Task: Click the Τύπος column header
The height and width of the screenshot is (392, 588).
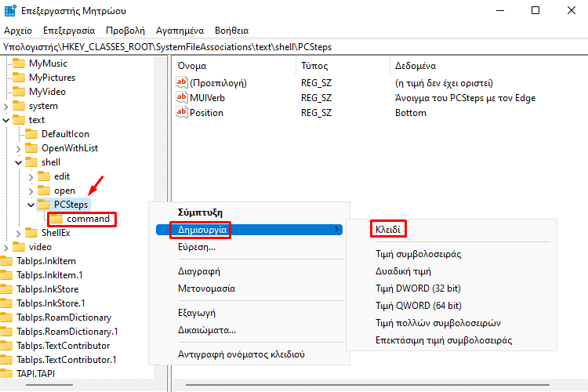Action: (x=343, y=66)
